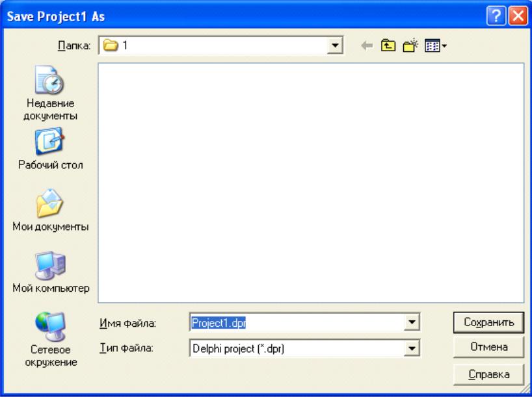Click the grayed back arrow icon
This screenshot has height=397, width=532.
click(367, 45)
